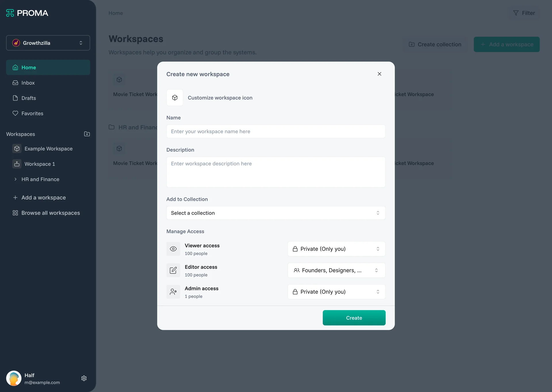Click the PROMA logo

click(x=27, y=13)
